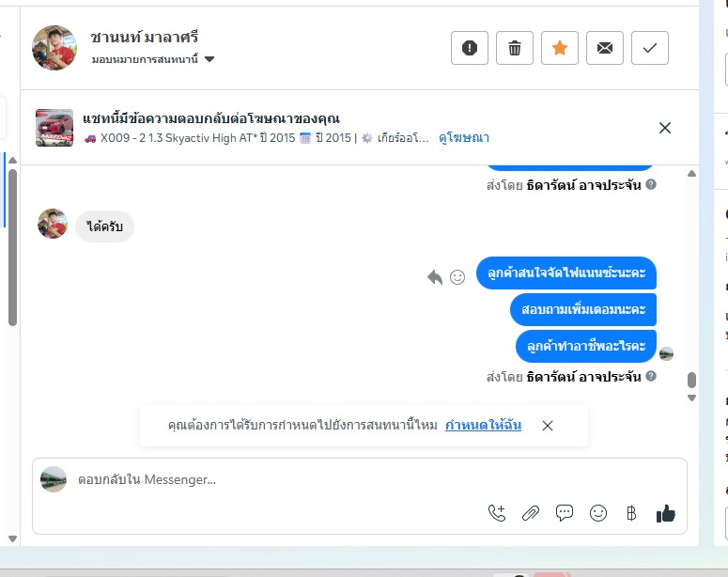
Task: Open the ดูโฆษณา ad link
Action: point(463,137)
